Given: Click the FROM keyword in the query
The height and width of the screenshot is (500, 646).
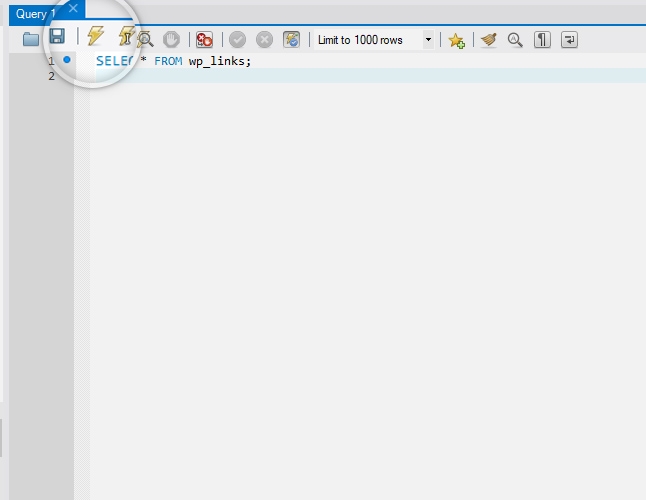Looking at the screenshot, I should [x=168, y=61].
